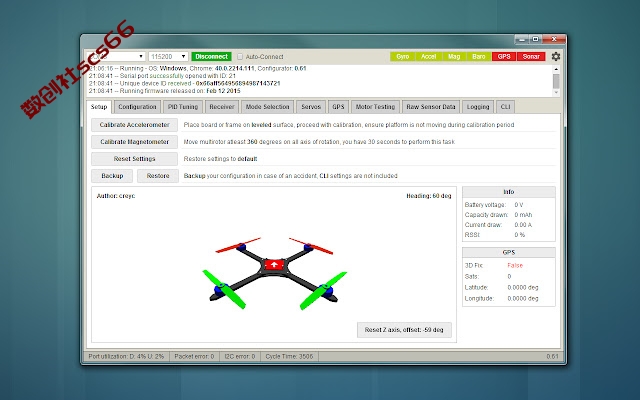This screenshot has height=400, width=640.
Task: Click the log line about Unique device ID
Action: tap(184, 83)
